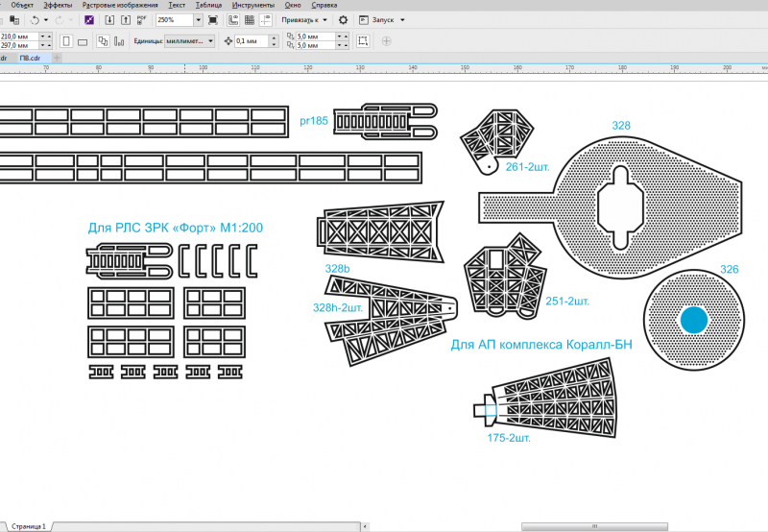Open the Options gear icon
This screenshot has height=532, width=768.
(344, 19)
